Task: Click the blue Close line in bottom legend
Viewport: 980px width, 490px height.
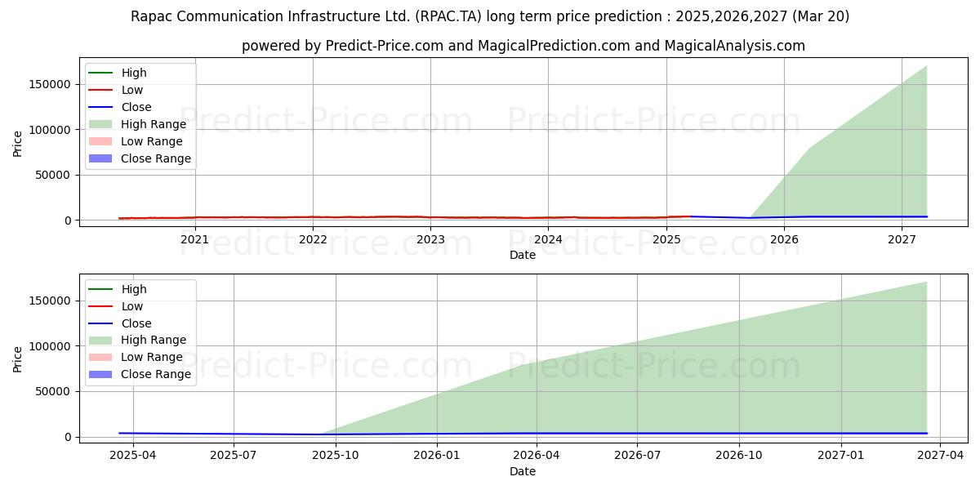Action: 103,323
